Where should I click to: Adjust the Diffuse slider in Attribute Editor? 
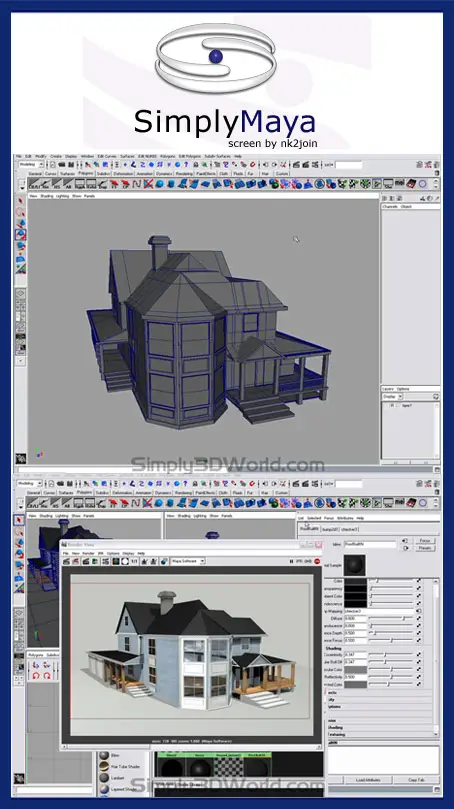coord(391,618)
